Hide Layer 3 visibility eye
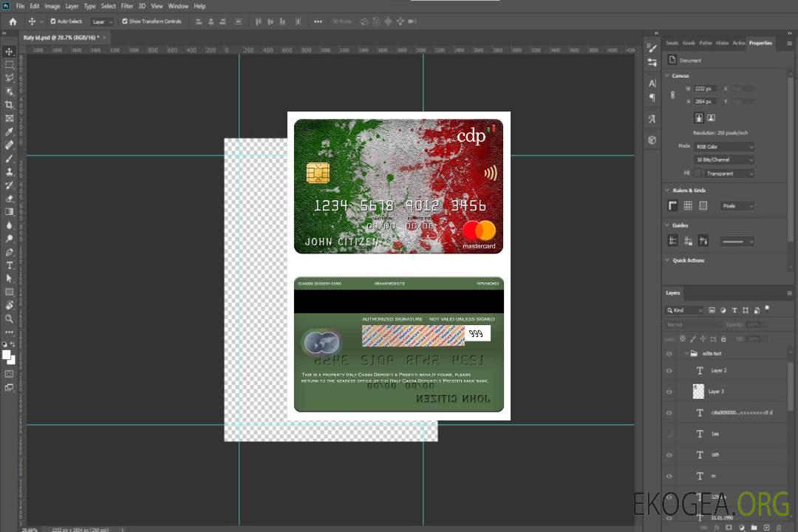Viewport: 798px width, 532px height. [x=669, y=392]
